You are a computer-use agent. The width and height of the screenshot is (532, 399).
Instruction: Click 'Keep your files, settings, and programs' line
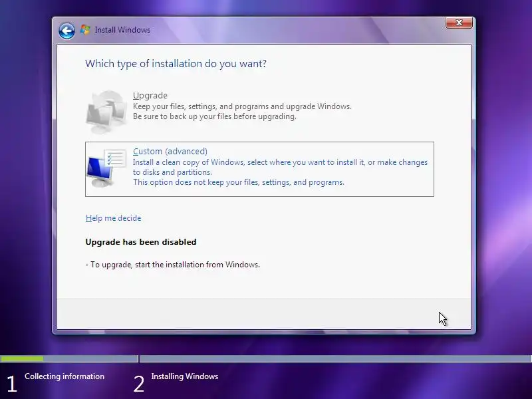pyautogui.click(x=242, y=106)
